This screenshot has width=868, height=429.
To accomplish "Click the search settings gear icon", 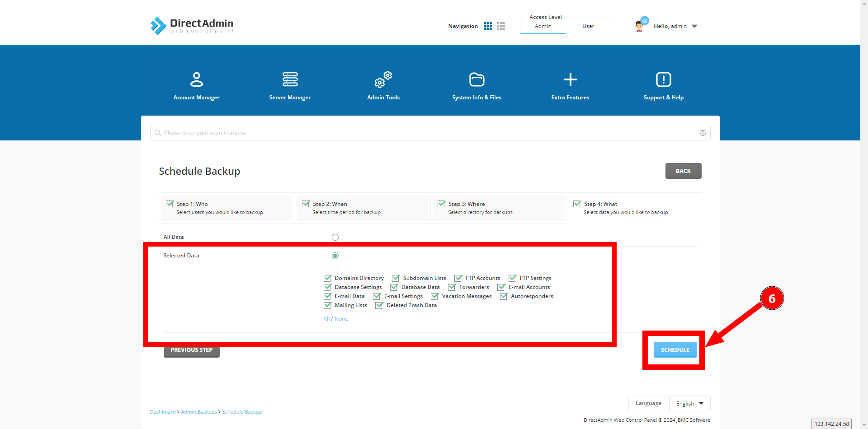I will (703, 133).
